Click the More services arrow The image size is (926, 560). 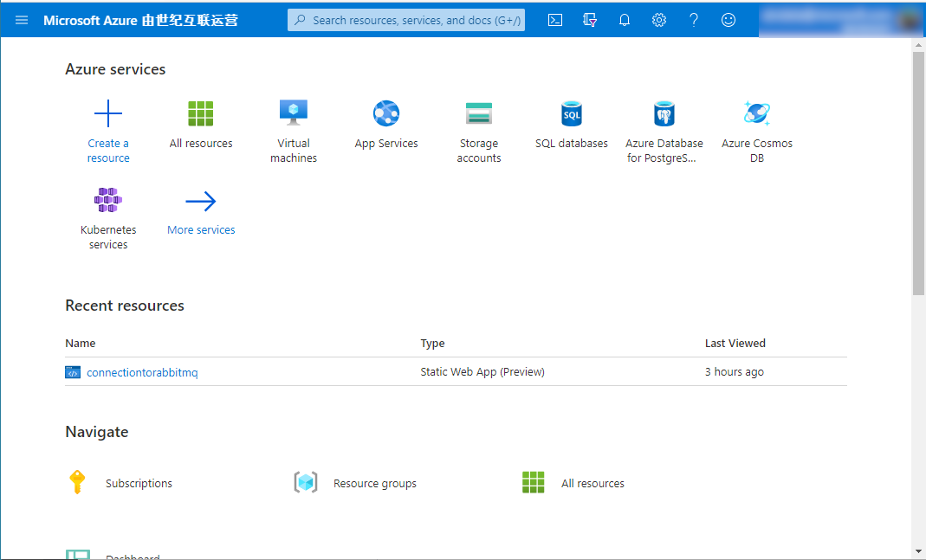[x=201, y=201]
